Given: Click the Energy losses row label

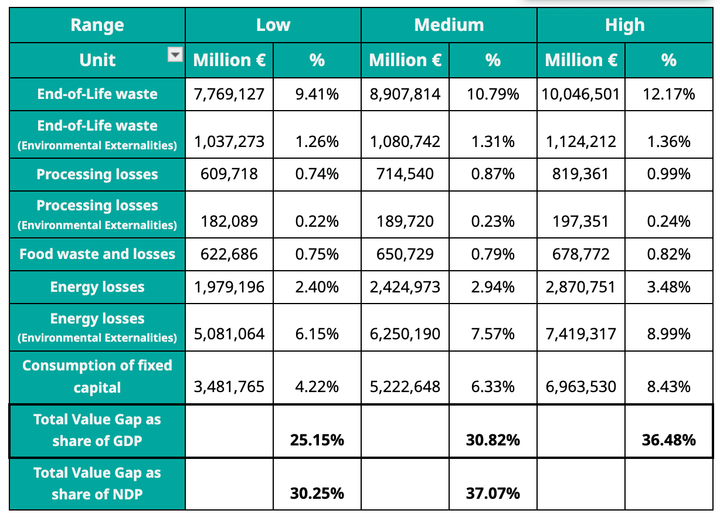Looking at the screenshot, I should coord(97,287).
